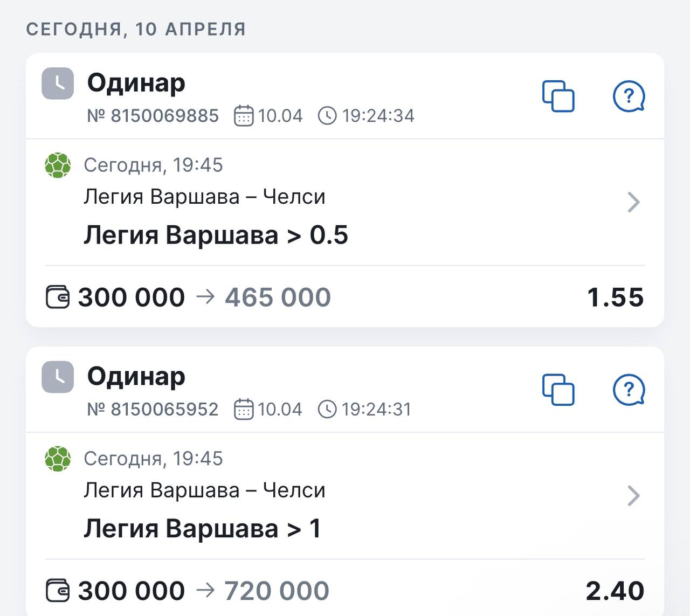Viewport: 690px width, 616px height.
Task: Expand match details chevron for > 0.5 bet
Action: pos(634,202)
